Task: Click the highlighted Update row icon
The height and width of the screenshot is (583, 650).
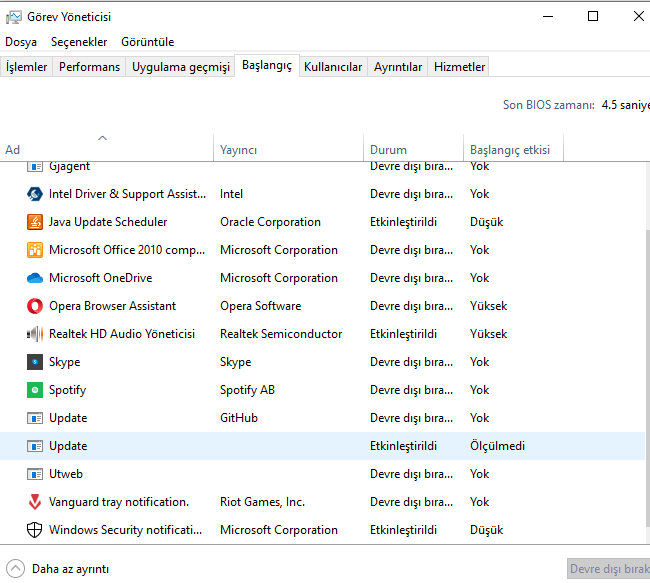Action: pyautogui.click(x=35, y=446)
